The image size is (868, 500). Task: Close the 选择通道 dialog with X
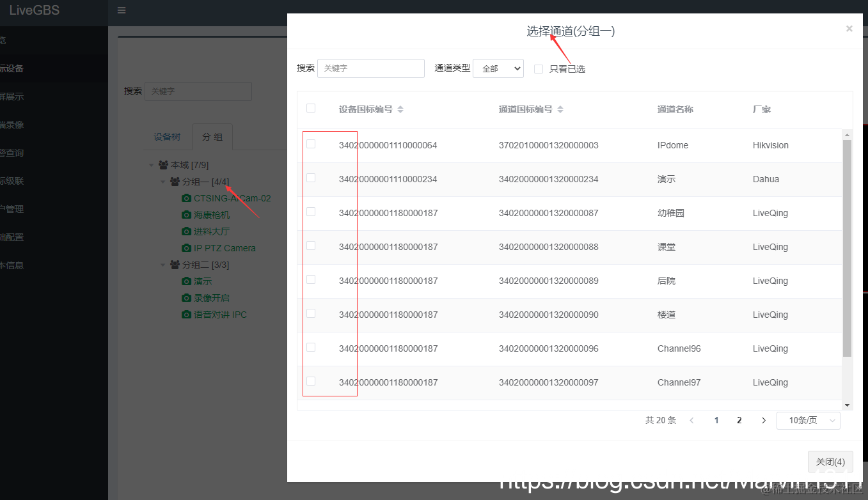849,28
